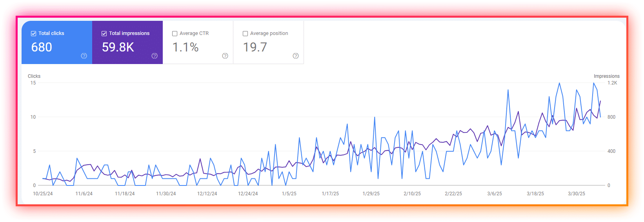Image resolution: width=644 pixels, height=222 pixels.
Task: Click the 3/30/25 date label
Action: tap(577, 194)
